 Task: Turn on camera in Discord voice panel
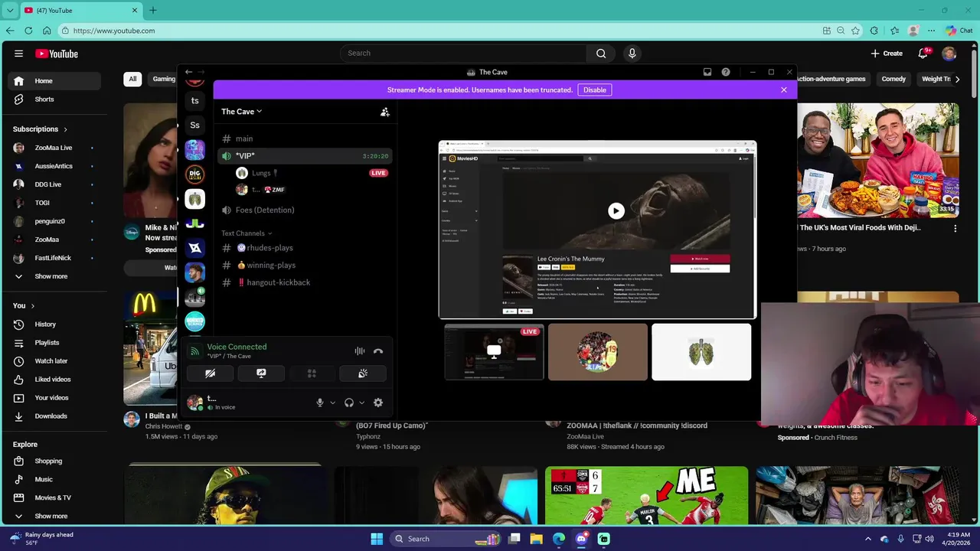[x=211, y=373]
